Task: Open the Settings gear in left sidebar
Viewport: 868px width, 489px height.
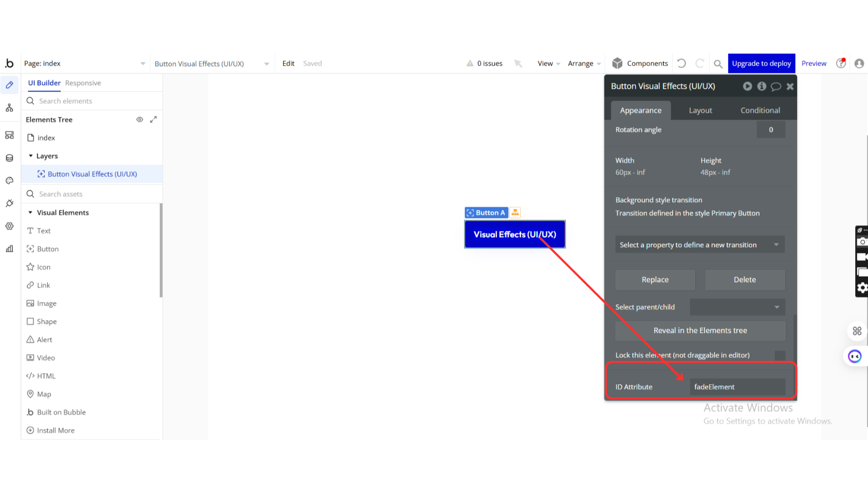Action: click(x=10, y=226)
